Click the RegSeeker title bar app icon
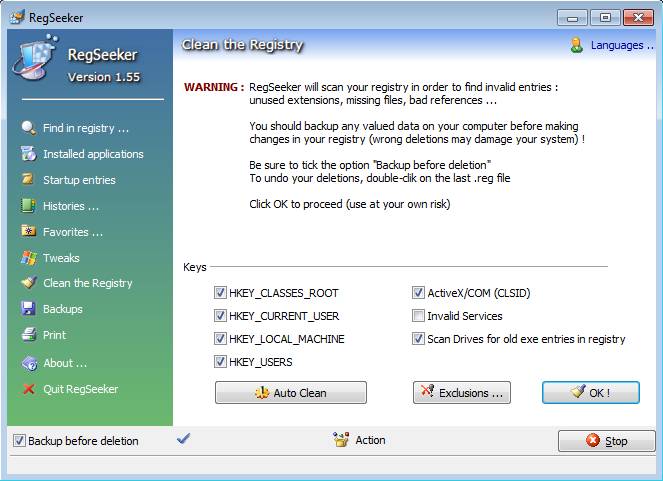 coord(18,17)
